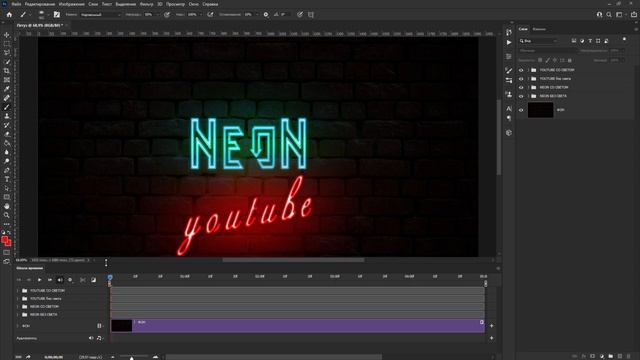Open the brush blend mode dropdown
640x360 pixels.
[100, 15]
